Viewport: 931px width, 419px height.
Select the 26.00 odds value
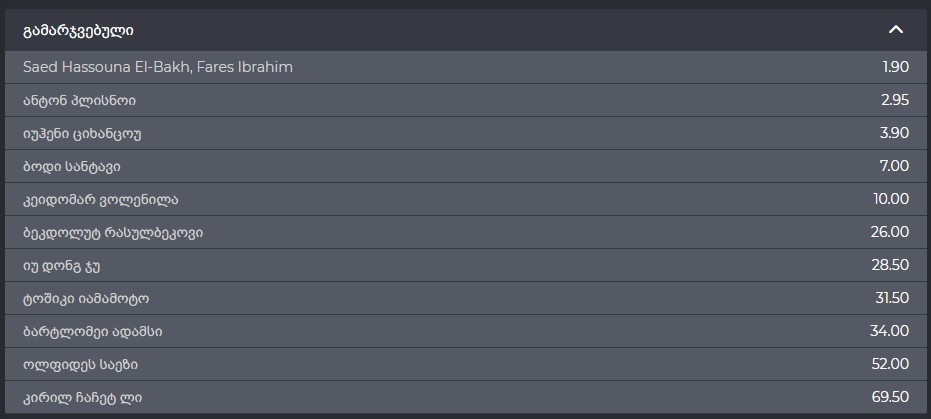(889, 232)
